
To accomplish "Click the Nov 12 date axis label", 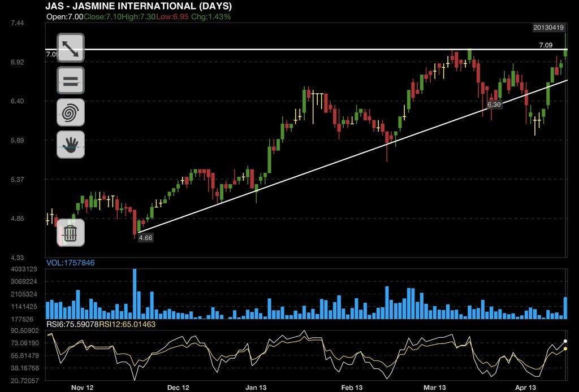I will click(83, 387).
